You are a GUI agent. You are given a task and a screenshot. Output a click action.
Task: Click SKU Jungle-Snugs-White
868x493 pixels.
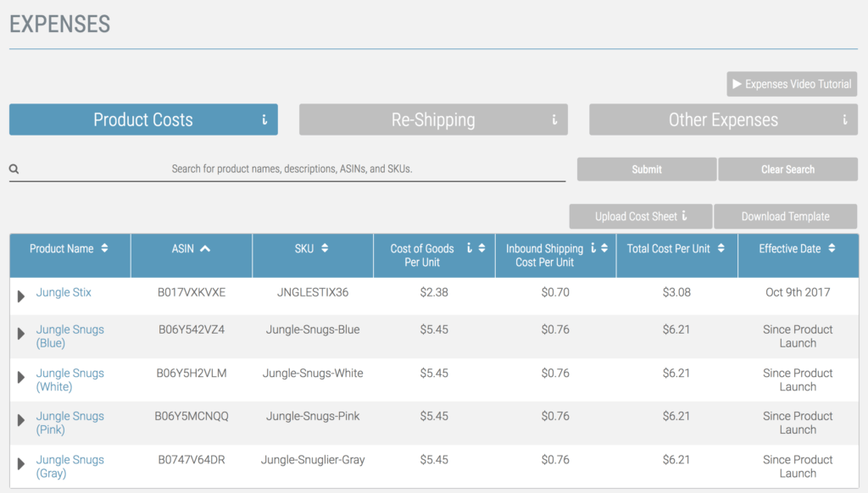coord(313,373)
